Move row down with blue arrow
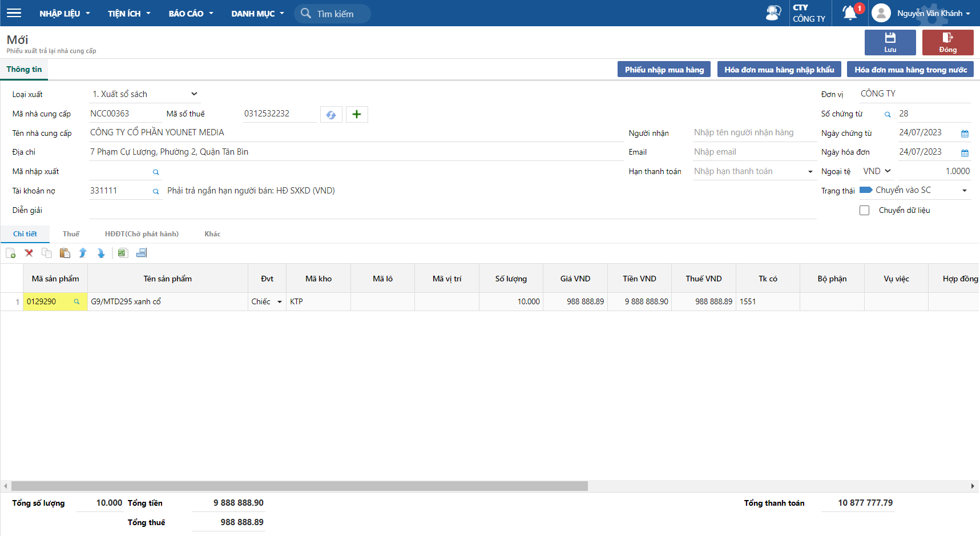The width and height of the screenshot is (980, 536). point(101,253)
